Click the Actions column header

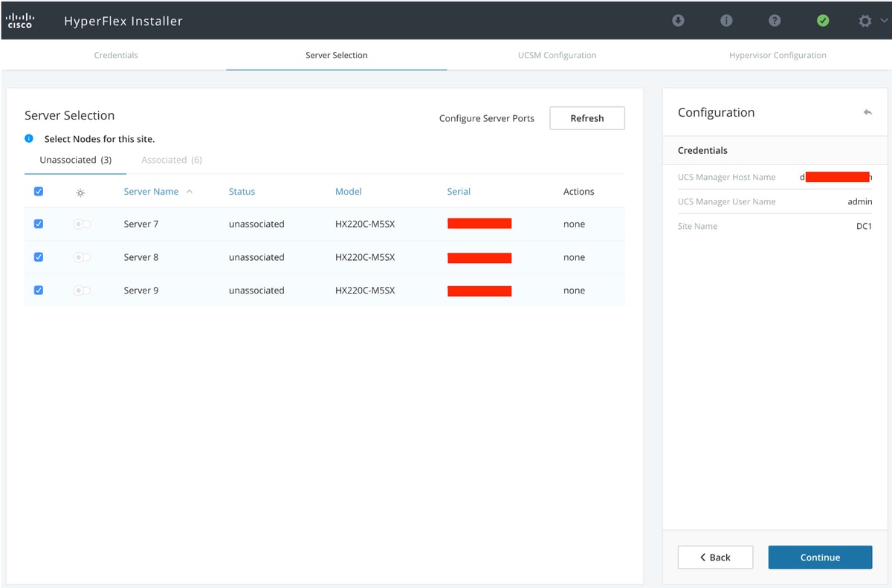tap(579, 192)
